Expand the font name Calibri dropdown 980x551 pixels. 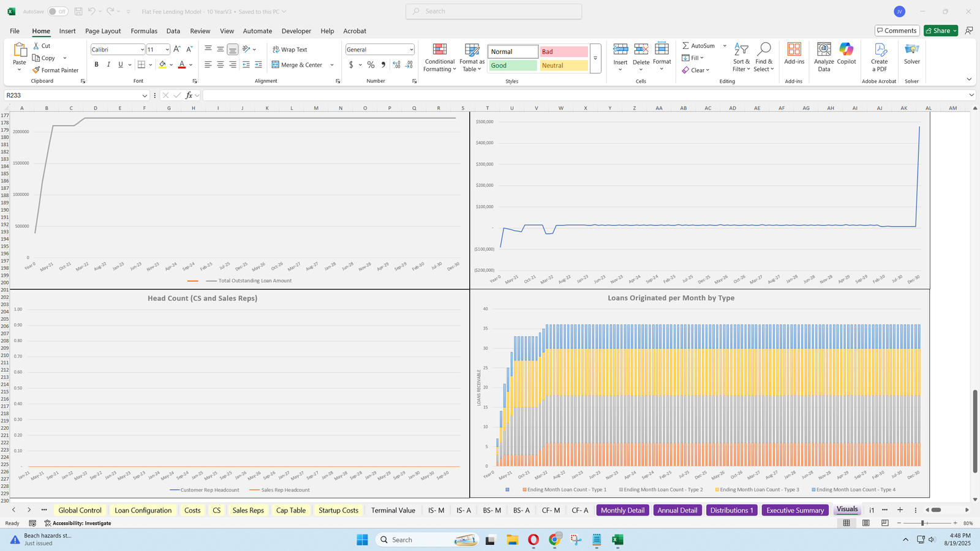click(x=142, y=50)
